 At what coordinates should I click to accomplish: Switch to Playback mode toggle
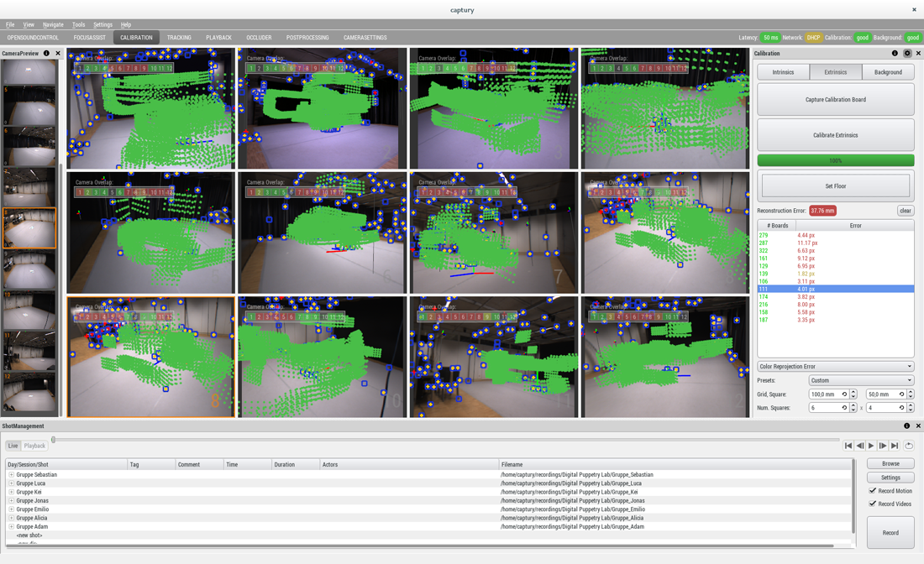[34, 446]
